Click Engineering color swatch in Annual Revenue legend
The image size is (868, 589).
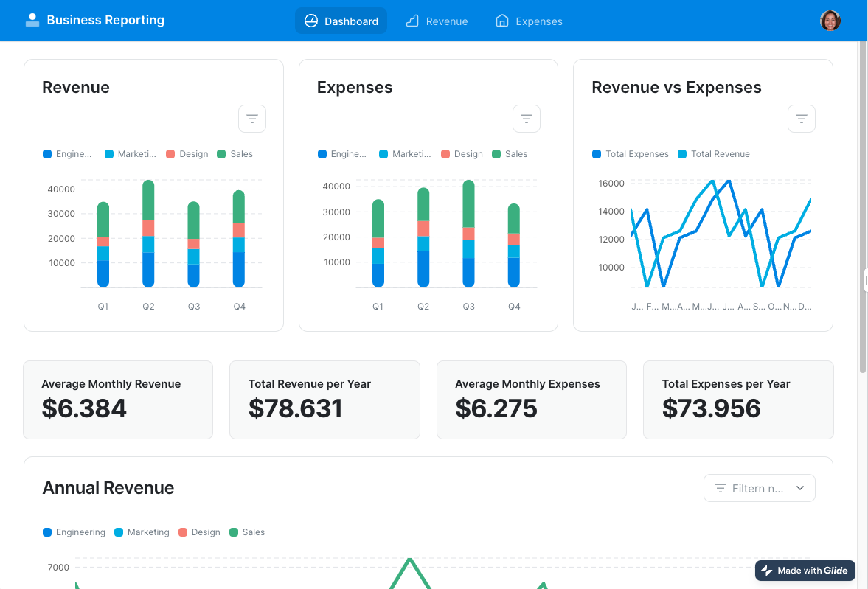(47, 532)
